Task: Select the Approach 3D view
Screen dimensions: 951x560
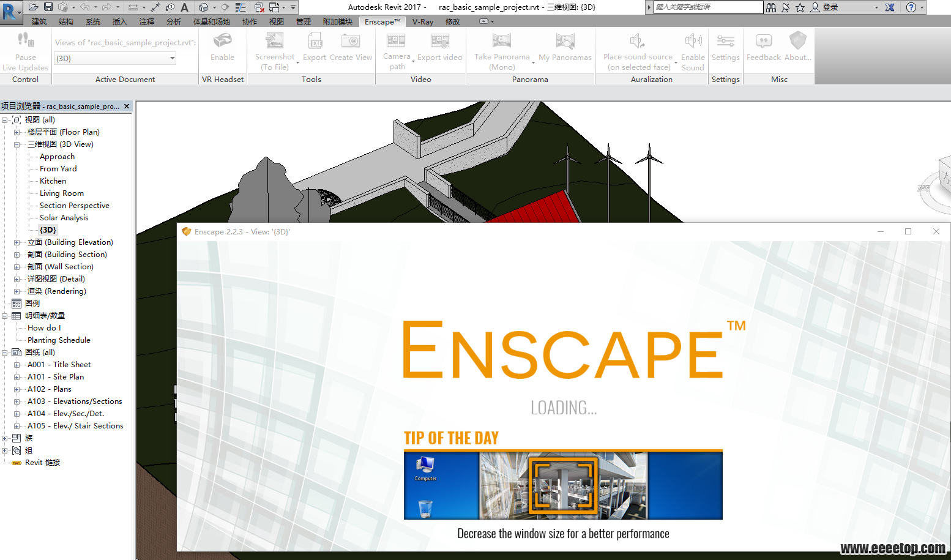Action: click(57, 157)
